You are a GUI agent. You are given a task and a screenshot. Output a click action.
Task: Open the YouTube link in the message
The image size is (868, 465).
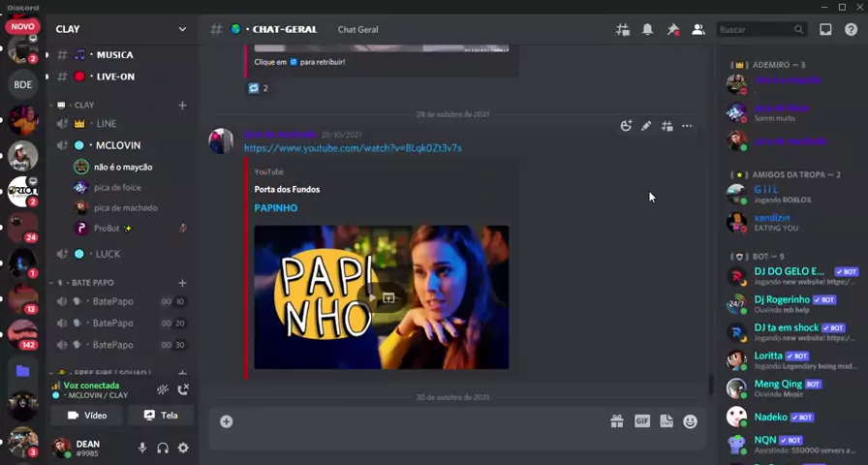pos(353,148)
